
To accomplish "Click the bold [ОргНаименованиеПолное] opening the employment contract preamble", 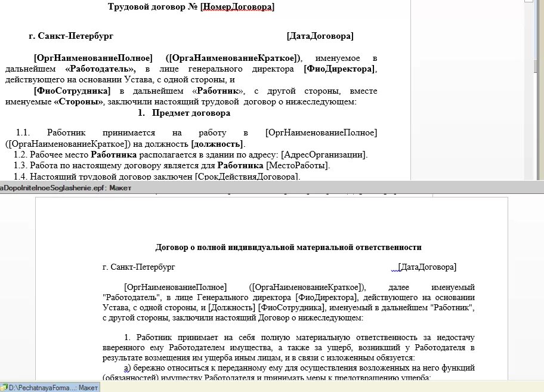I will [x=93, y=58].
